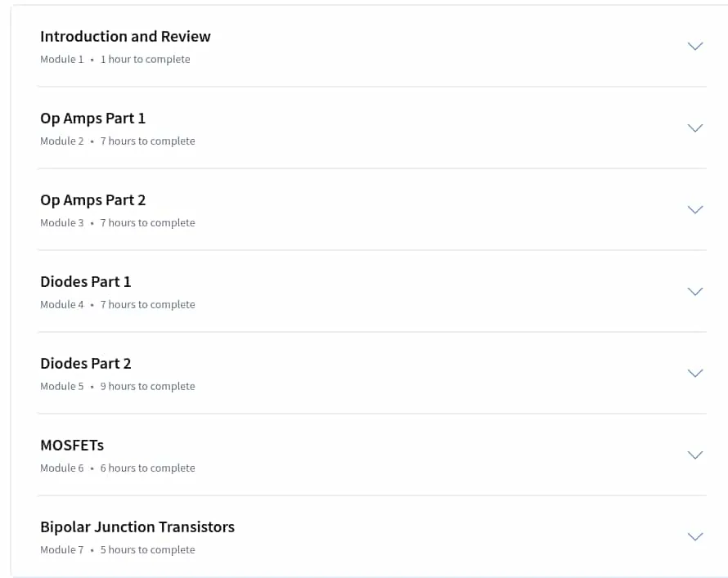Open the Op Amps Part 1 title

tap(93, 119)
